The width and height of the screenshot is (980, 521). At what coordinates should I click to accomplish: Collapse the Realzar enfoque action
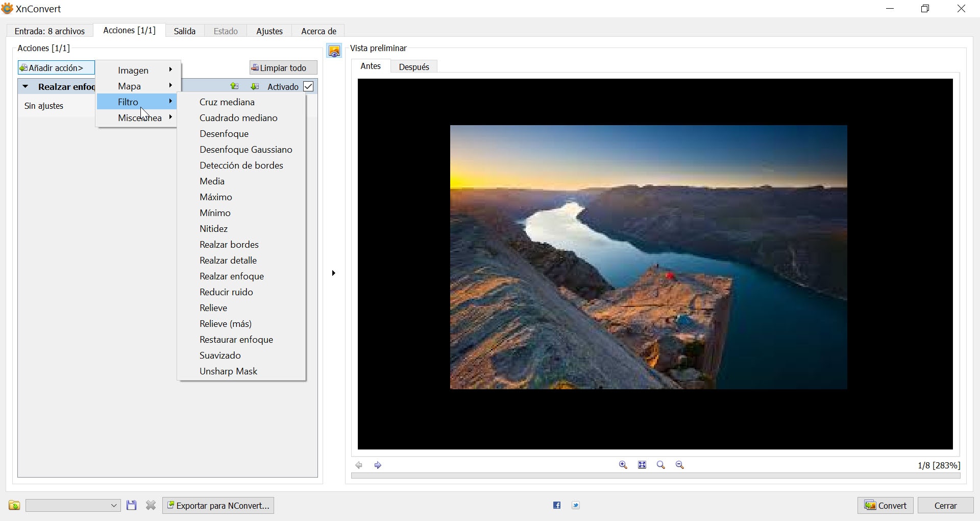click(x=26, y=86)
